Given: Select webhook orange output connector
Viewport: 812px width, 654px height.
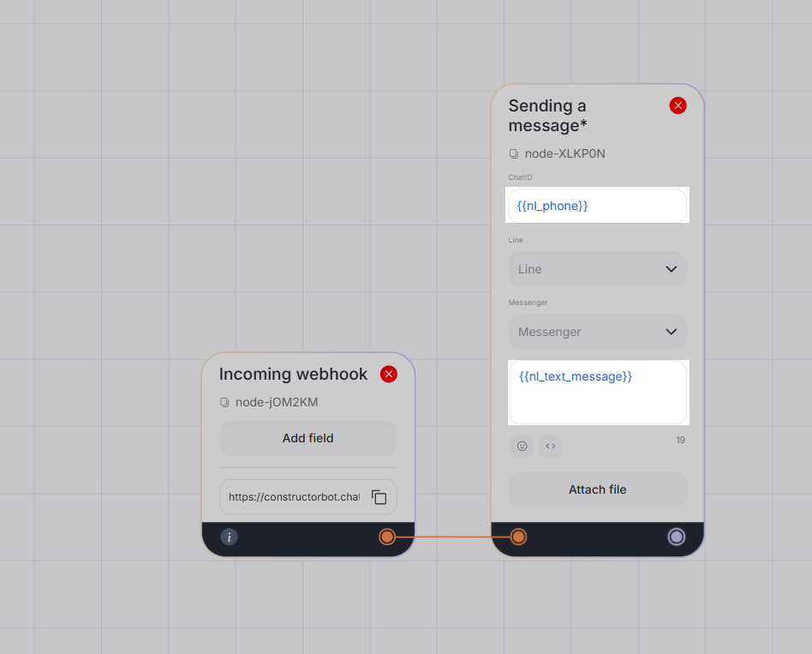Looking at the screenshot, I should click(387, 537).
